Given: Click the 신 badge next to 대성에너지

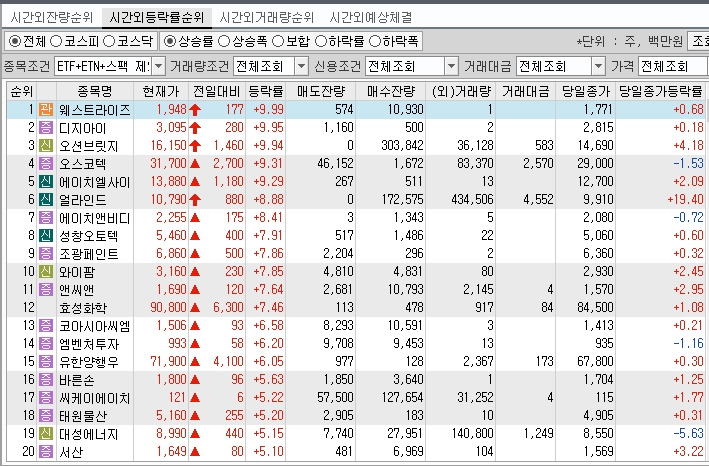Looking at the screenshot, I should (x=46, y=433).
